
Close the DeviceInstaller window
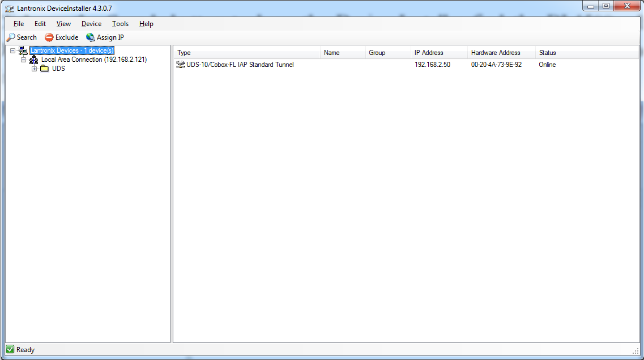click(627, 6)
